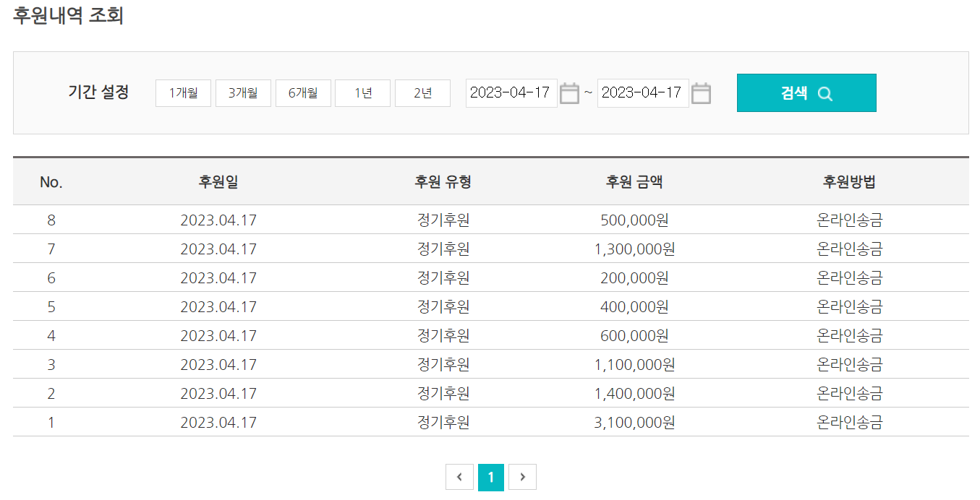980x500 pixels.
Task: Click row number 7 cell
Action: point(51,249)
